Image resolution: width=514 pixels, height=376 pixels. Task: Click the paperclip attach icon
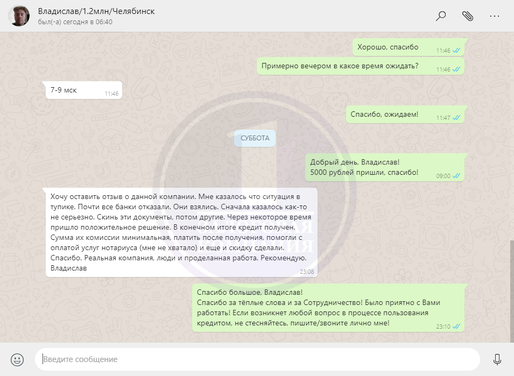[468, 16]
